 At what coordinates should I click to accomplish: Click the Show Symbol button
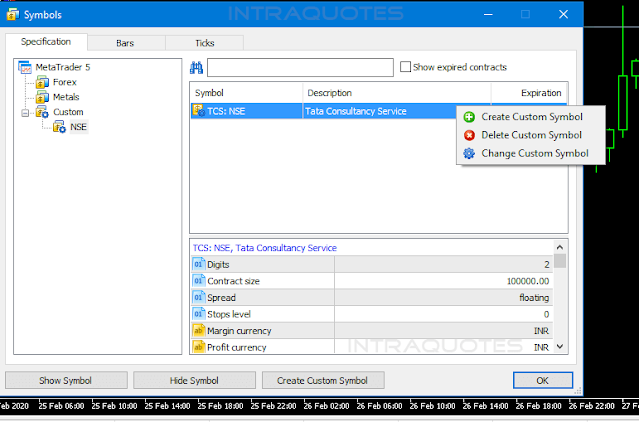[66, 380]
